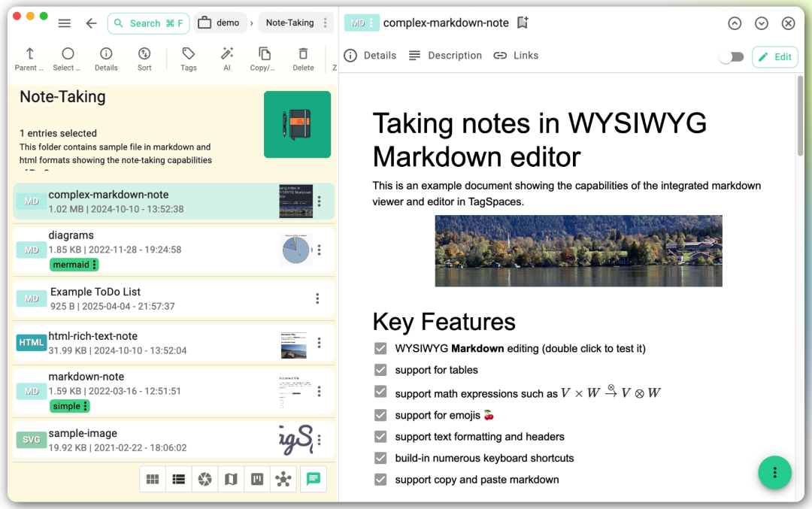Open the Description tab
Image resolution: width=812 pixels, height=509 pixels.
coord(445,56)
